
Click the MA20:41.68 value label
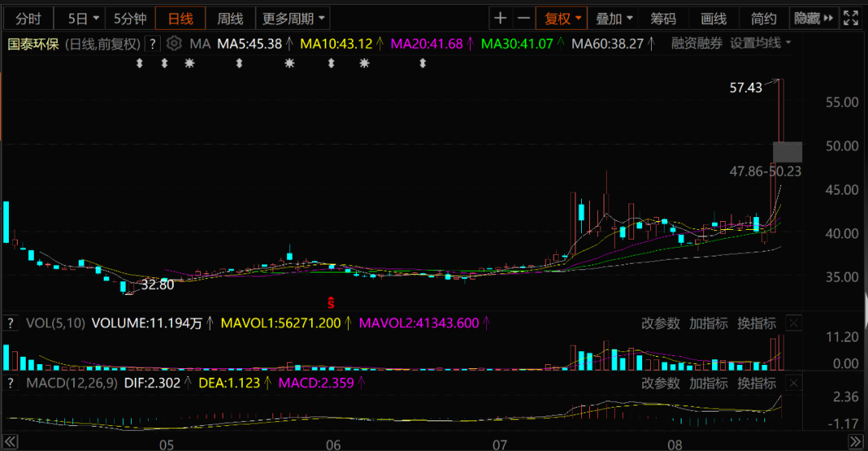point(427,43)
